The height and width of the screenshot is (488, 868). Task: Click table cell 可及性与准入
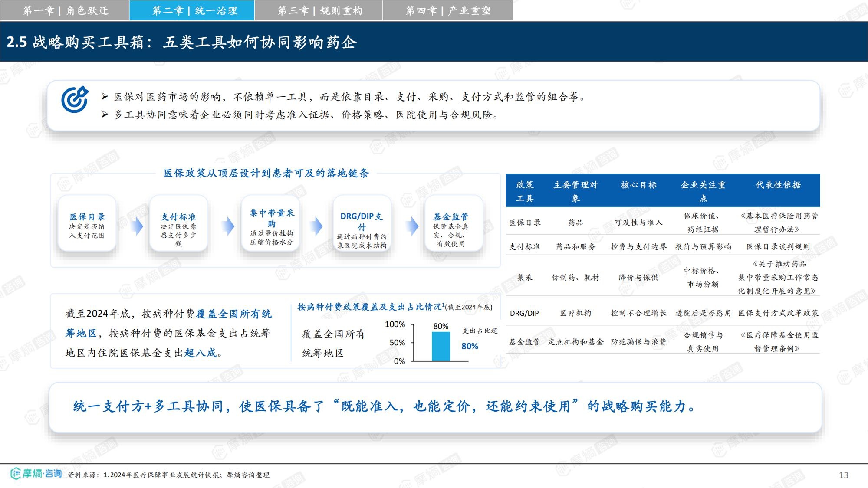pyautogui.click(x=638, y=223)
